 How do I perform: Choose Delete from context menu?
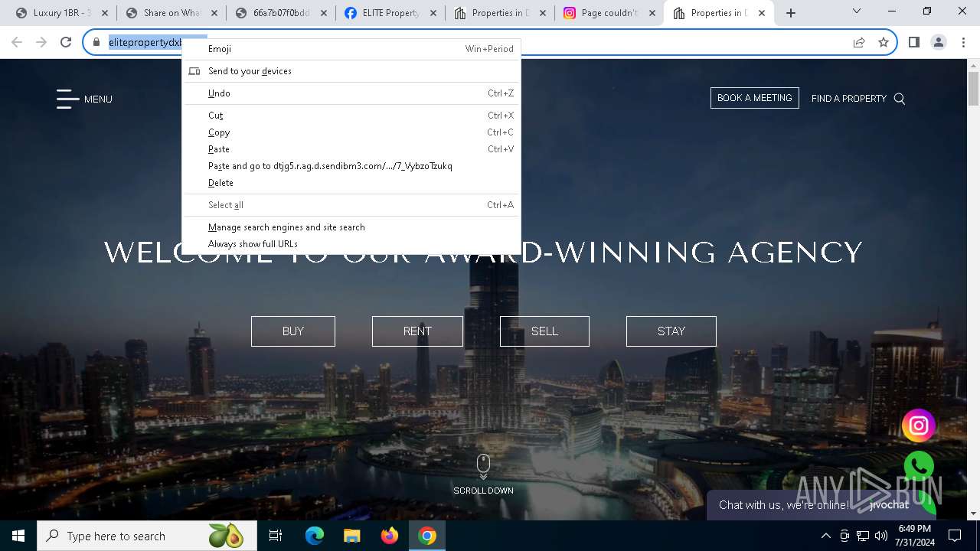click(351, 183)
